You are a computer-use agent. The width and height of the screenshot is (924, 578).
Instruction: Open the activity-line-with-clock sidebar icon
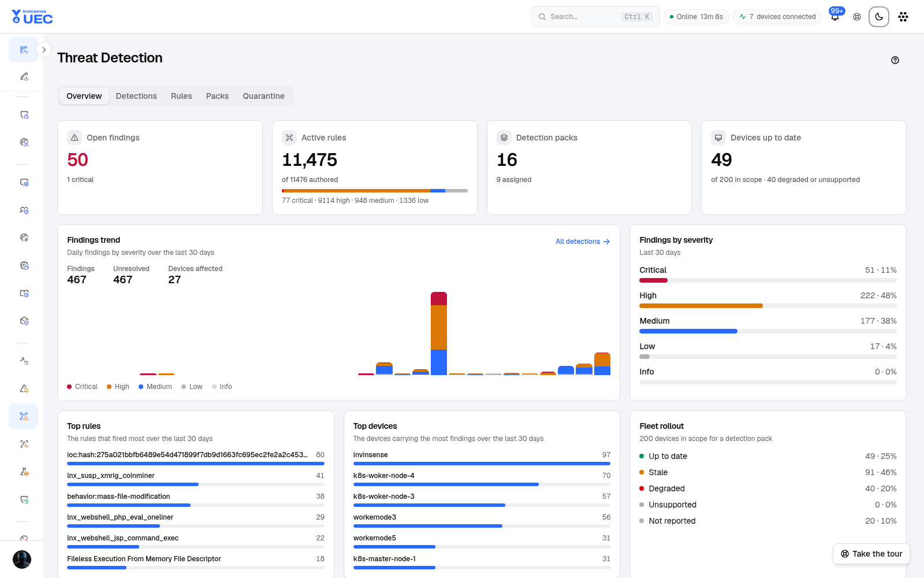click(x=24, y=361)
